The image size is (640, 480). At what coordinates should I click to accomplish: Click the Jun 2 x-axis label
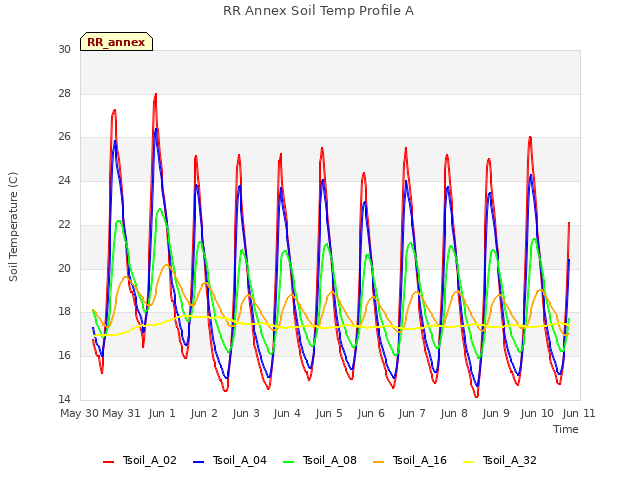click(204, 413)
